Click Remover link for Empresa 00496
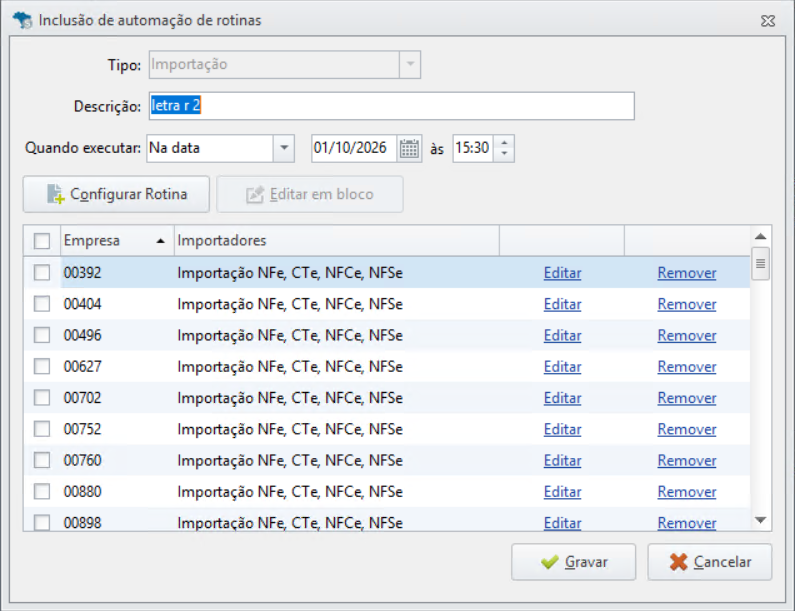 (687, 336)
